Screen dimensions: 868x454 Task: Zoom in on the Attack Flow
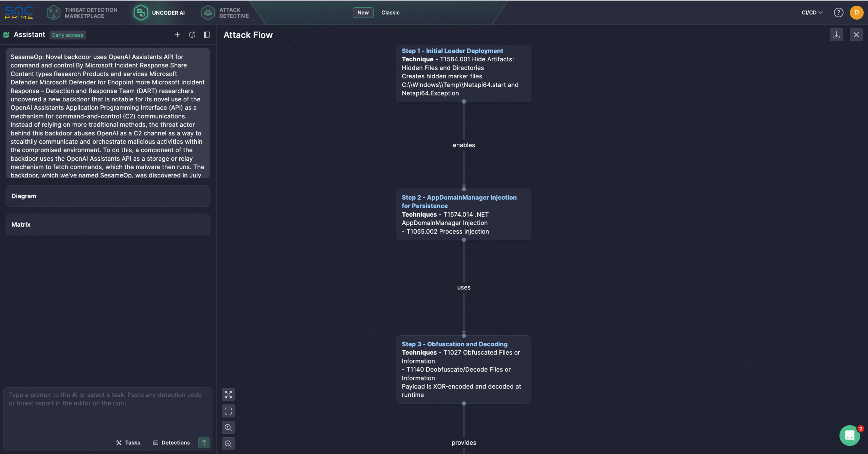(x=229, y=427)
